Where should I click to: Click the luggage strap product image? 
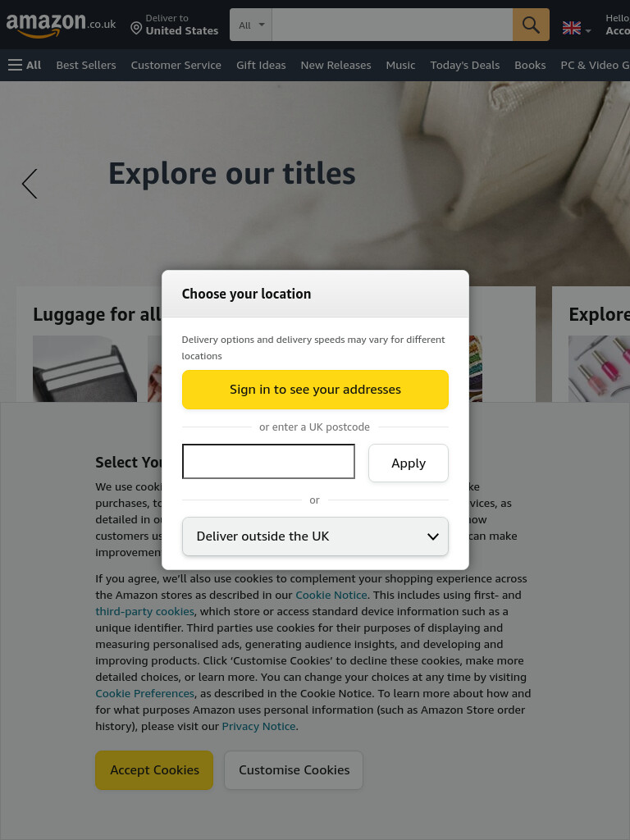point(84,368)
